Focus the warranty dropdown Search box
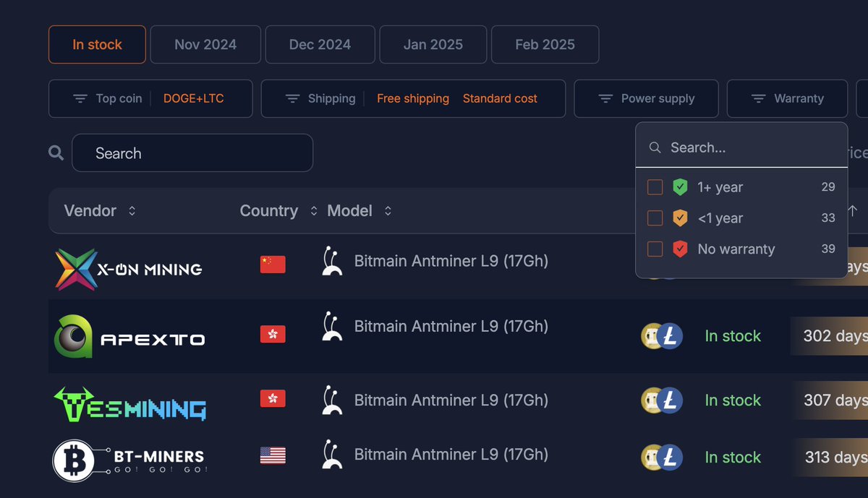868x498 pixels. point(741,147)
